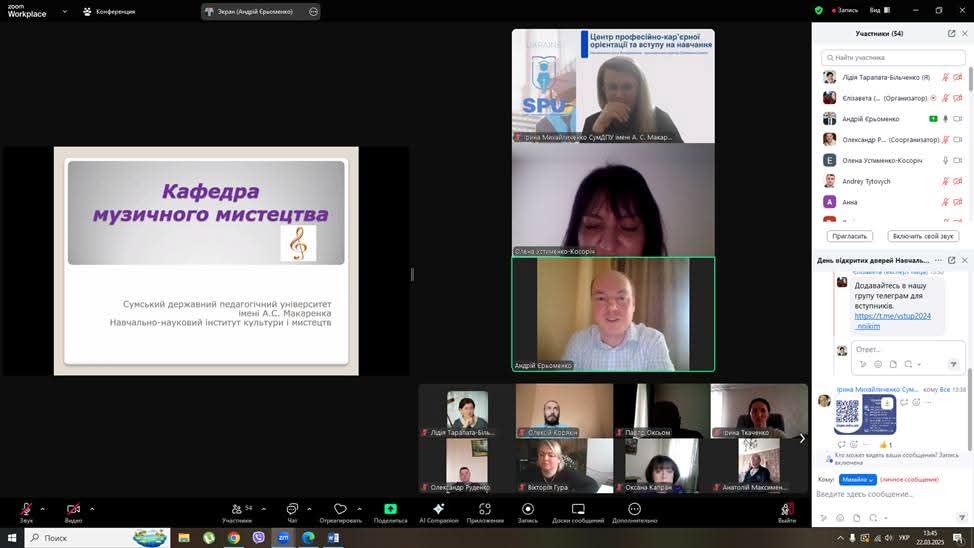Send chat message arrow icon
The height and width of the screenshot is (548, 974).
click(962, 518)
